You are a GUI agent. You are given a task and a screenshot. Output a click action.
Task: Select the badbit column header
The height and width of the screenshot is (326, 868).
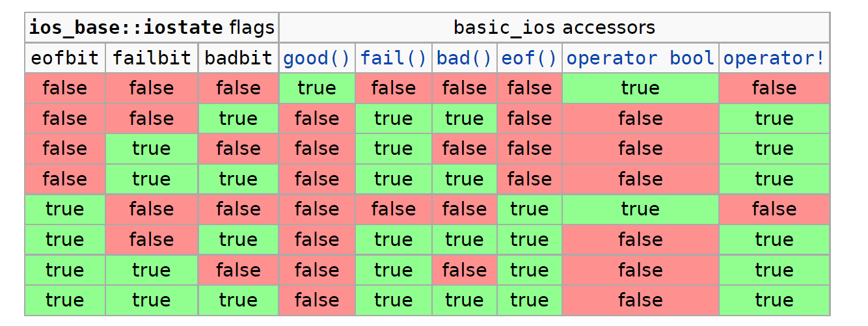click(x=238, y=59)
